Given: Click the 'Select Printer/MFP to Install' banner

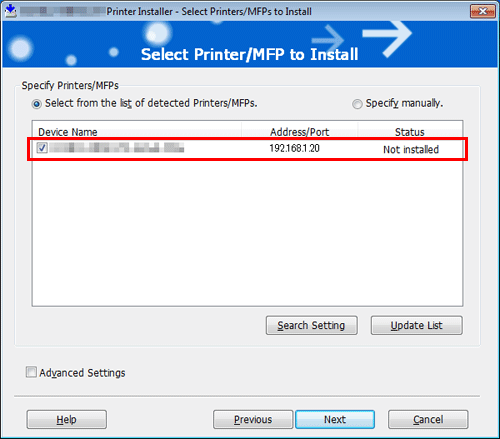Looking at the screenshot, I should (250, 54).
